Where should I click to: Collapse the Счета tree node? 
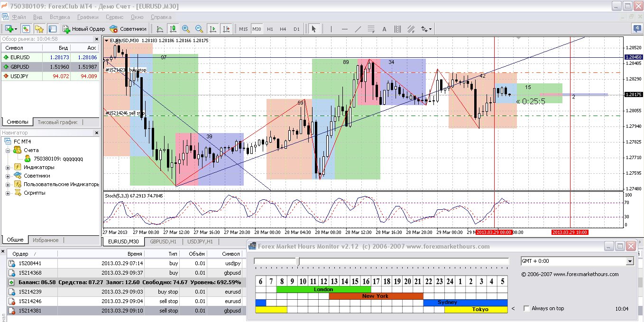[x=8, y=150]
